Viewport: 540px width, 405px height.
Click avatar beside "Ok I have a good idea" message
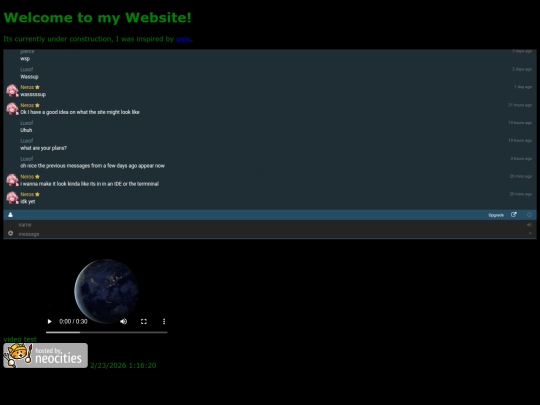coord(12,108)
